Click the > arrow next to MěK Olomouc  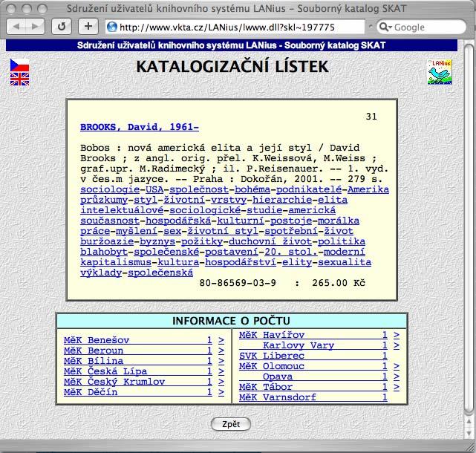point(397,366)
